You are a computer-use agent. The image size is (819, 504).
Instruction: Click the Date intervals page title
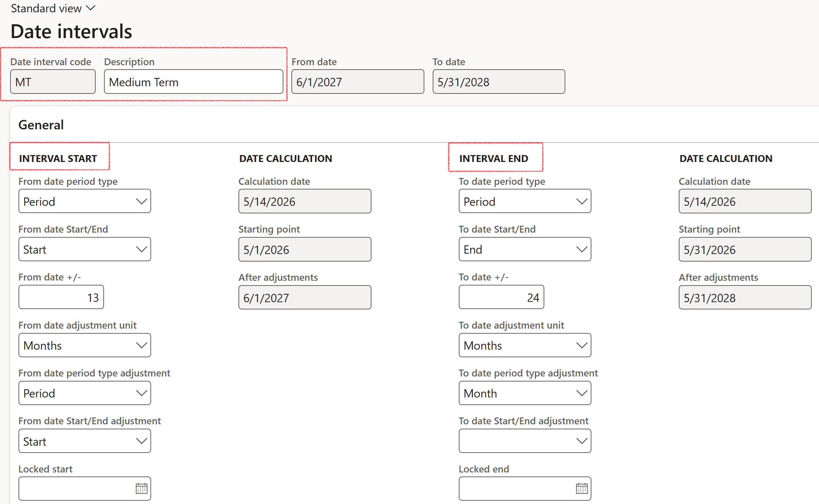click(x=71, y=32)
